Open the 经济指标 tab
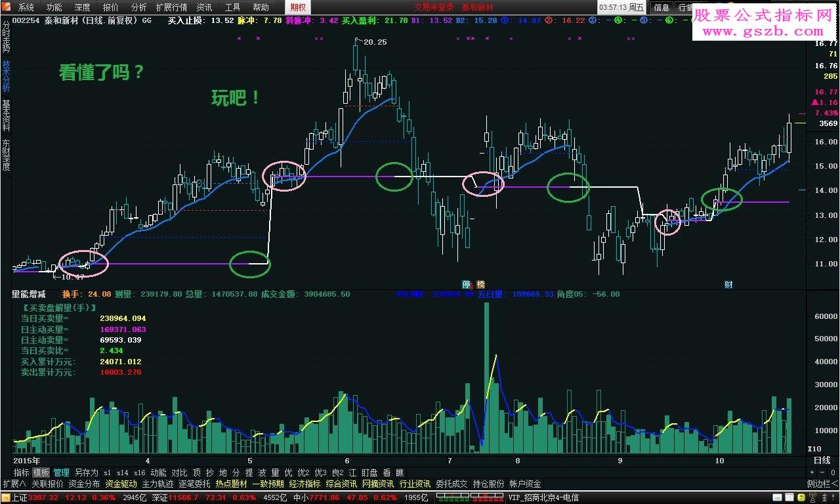Viewport: 840px width, 504px height. (305, 484)
